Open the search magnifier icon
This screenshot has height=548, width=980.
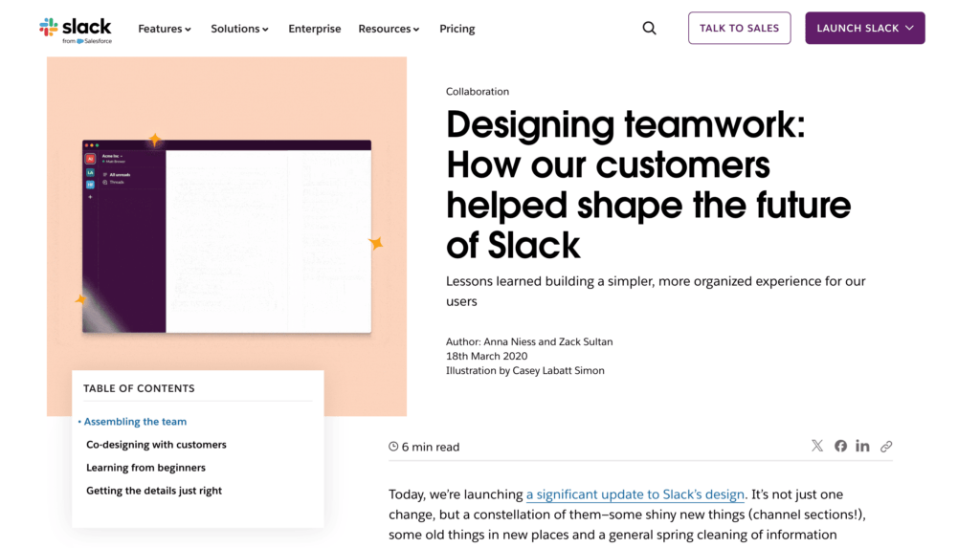(x=649, y=29)
